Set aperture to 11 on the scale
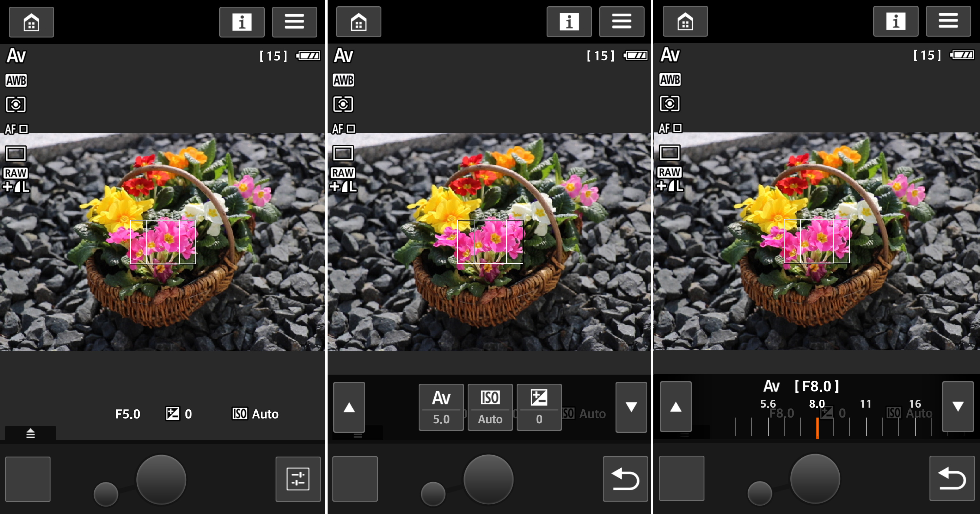 [x=866, y=404]
